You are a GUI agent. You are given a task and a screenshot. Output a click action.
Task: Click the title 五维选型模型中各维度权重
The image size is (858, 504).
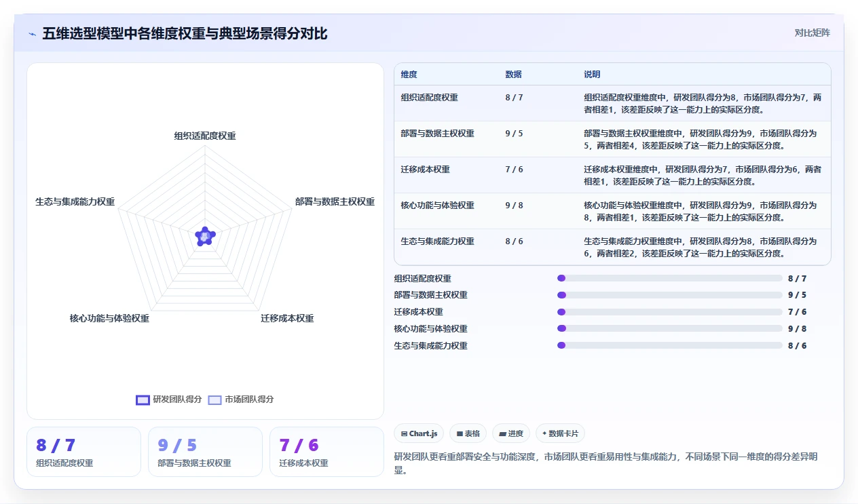click(185, 33)
